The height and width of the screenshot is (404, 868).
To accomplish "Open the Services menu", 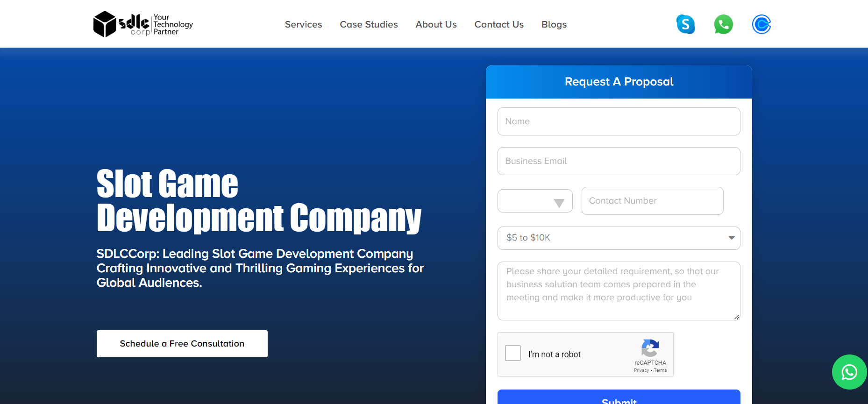I will coord(304,24).
